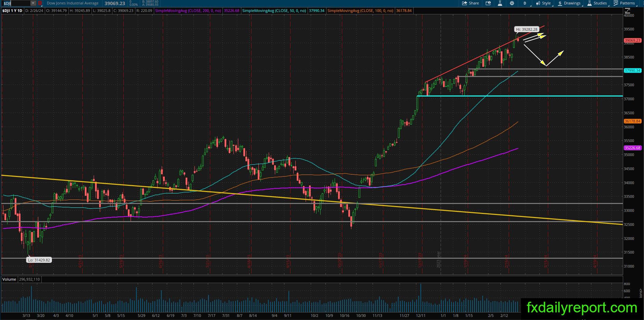This screenshot has width=644, height=320.
Task: Click the cyan 37990.34 price axis tag
Action: pyautogui.click(x=632, y=71)
